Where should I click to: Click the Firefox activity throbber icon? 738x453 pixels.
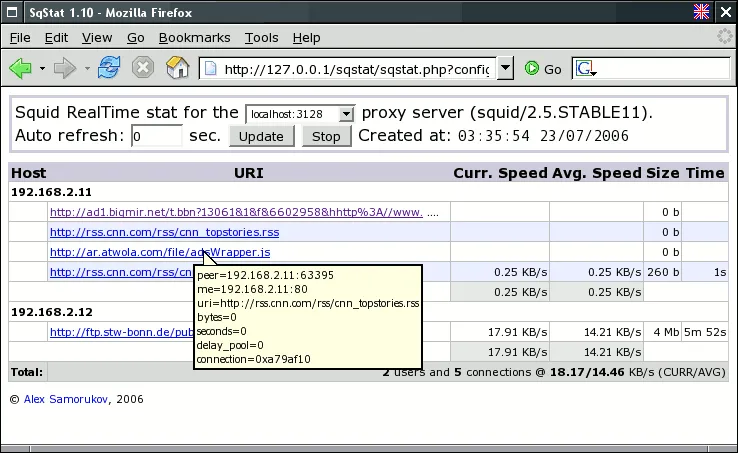(725, 37)
